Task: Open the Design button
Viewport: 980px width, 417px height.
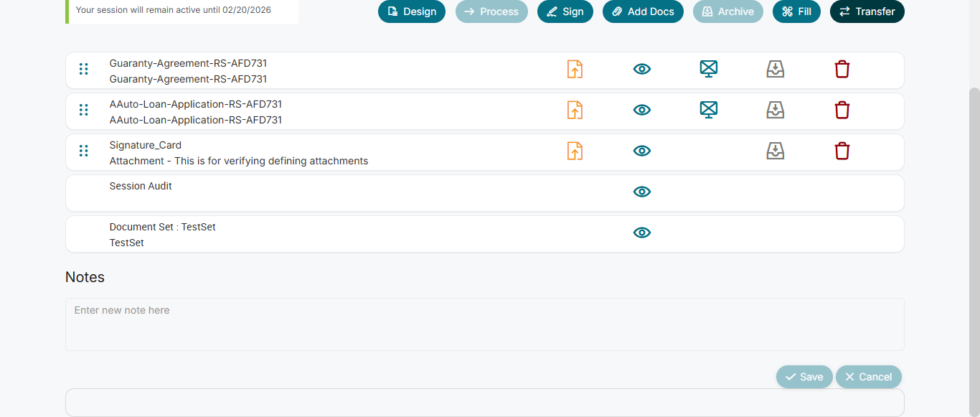Action: pyautogui.click(x=412, y=11)
